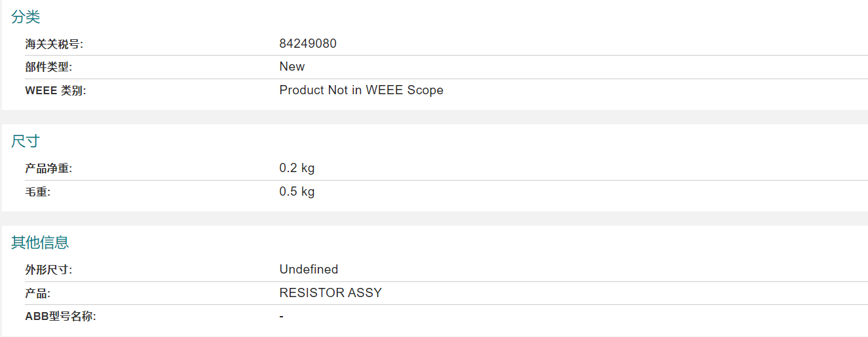The height and width of the screenshot is (337, 868).
Task: Click Product Not in WEEE Scope text
Action: pyautogui.click(x=362, y=90)
